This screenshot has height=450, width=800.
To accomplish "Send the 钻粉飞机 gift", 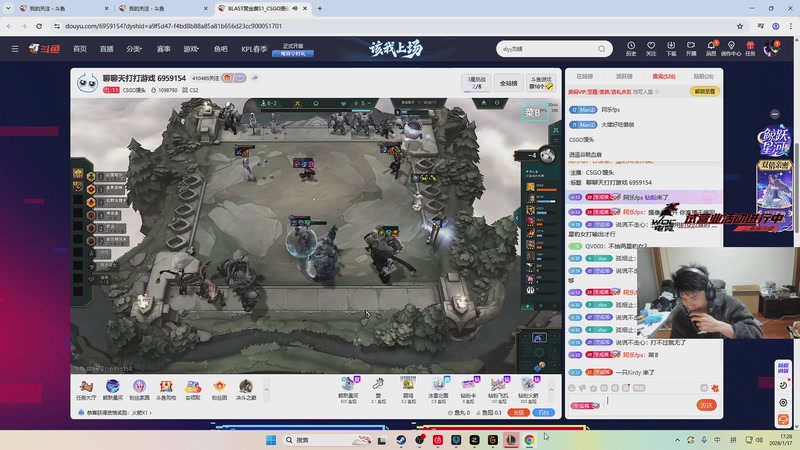I will [498, 390].
